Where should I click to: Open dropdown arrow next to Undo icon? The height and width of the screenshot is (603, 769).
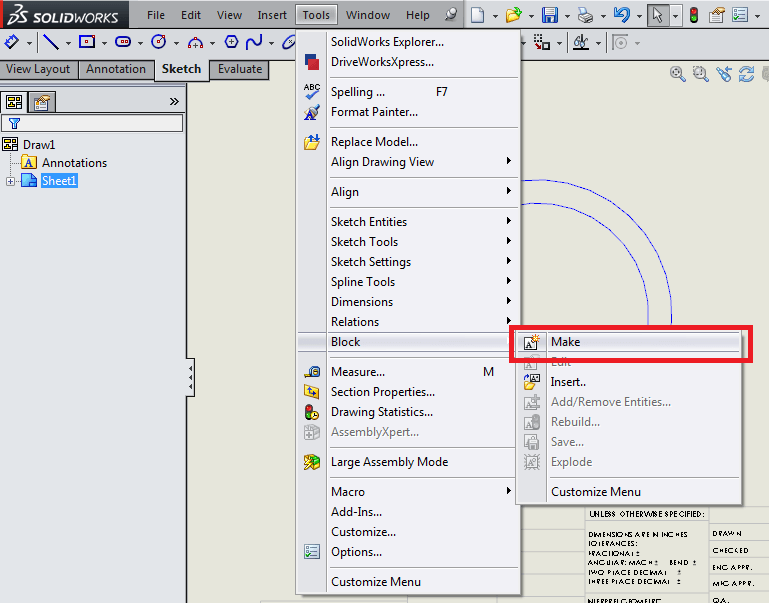(640, 16)
